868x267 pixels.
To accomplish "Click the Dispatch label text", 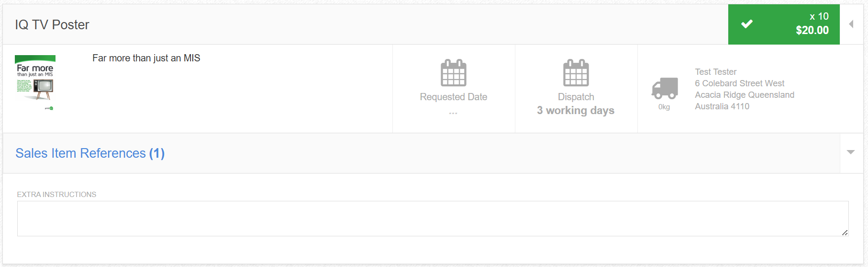I will (x=576, y=97).
